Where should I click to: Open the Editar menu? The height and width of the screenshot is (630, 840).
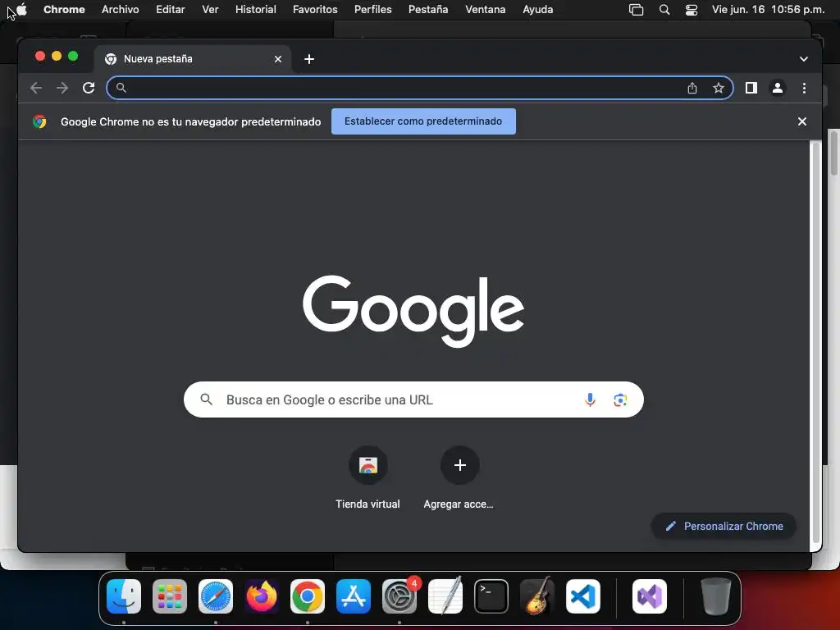pyautogui.click(x=171, y=10)
